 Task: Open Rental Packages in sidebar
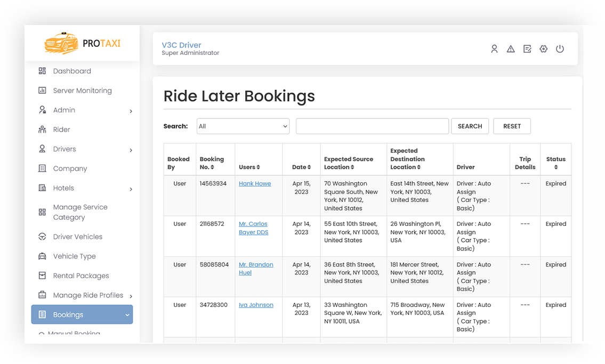(81, 276)
